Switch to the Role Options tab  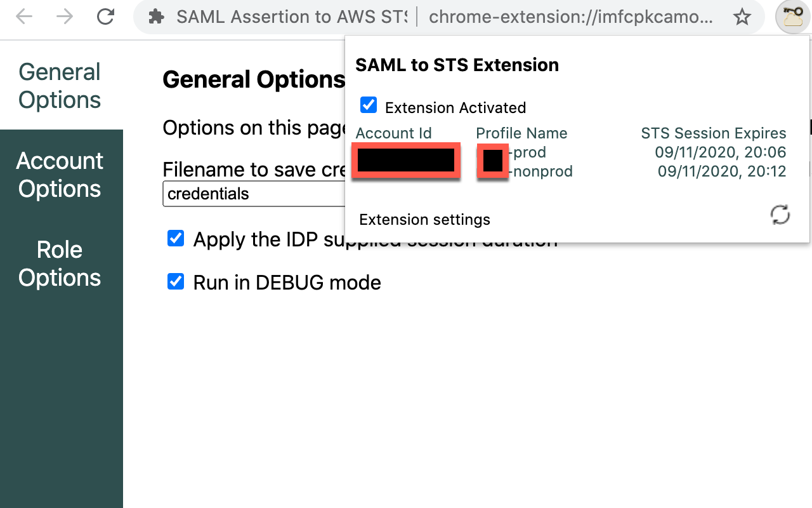[x=60, y=264]
